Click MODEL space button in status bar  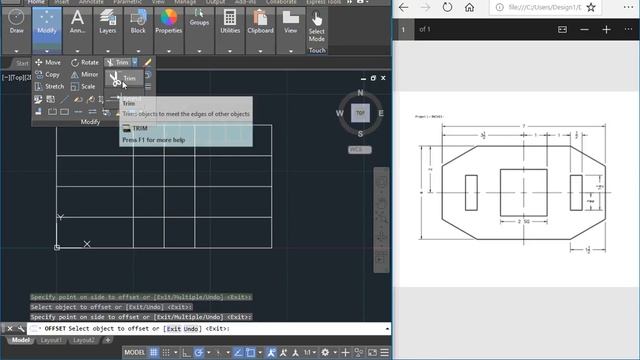pyautogui.click(x=134, y=352)
